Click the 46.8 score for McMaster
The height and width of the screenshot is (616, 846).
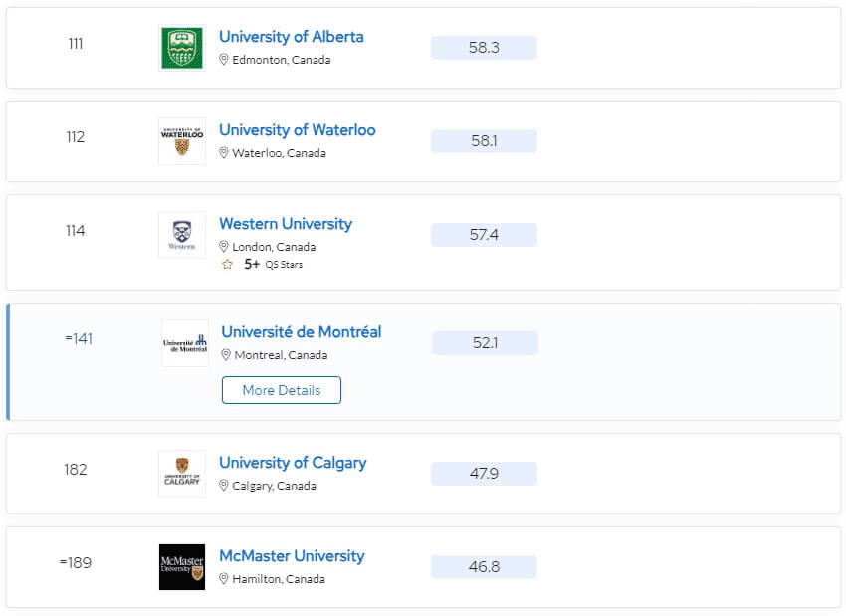(484, 567)
